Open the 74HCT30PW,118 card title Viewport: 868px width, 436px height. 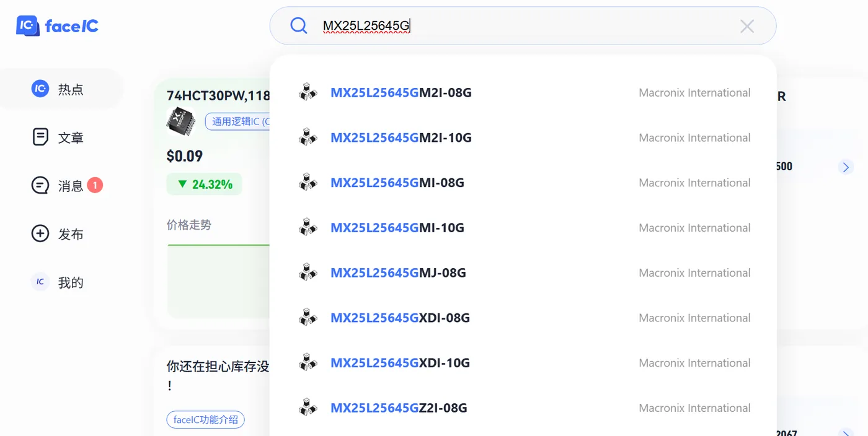coord(218,95)
